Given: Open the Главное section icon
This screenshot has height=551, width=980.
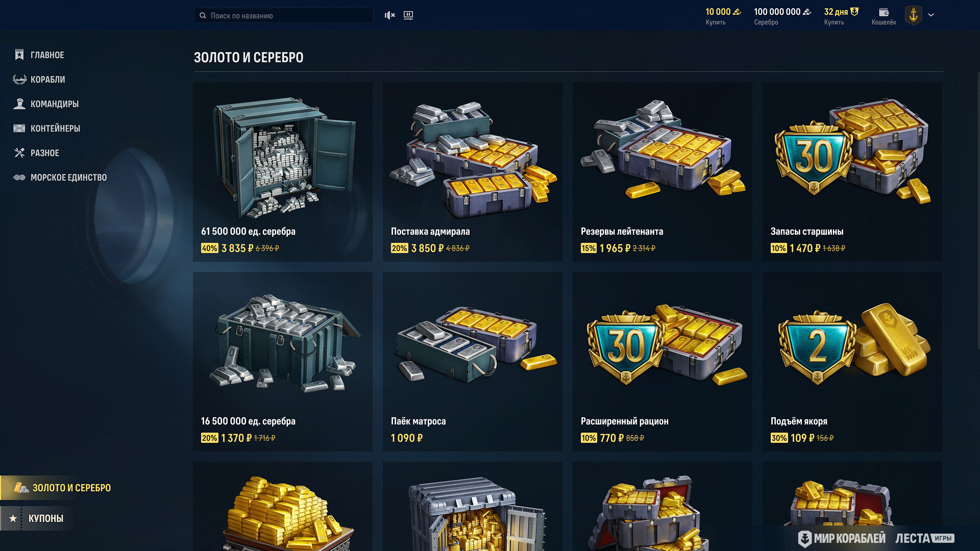Looking at the screenshot, I should pyautogui.click(x=19, y=55).
